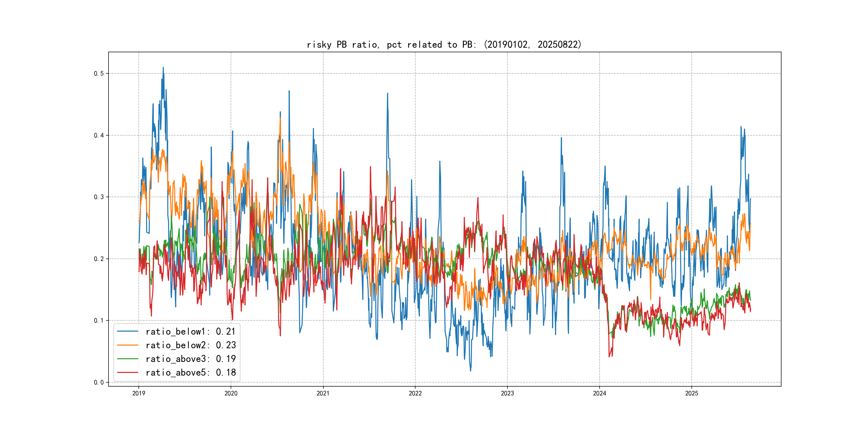Click the blue ratio_below1 legend line

[x=127, y=332]
